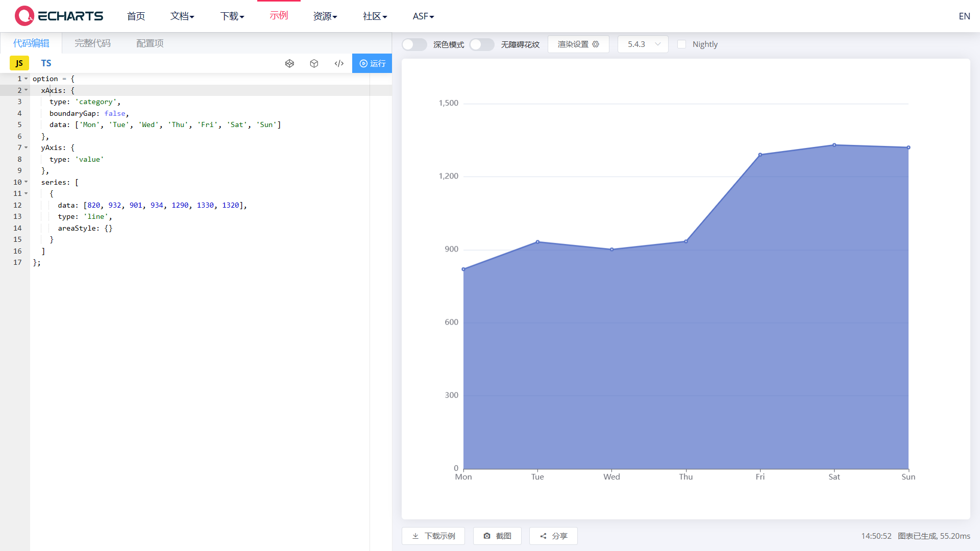Image resolution: width=980 pixels, height=551 pixels.
Task: Click the screenshot camera button
Action: tap(497, 536)
